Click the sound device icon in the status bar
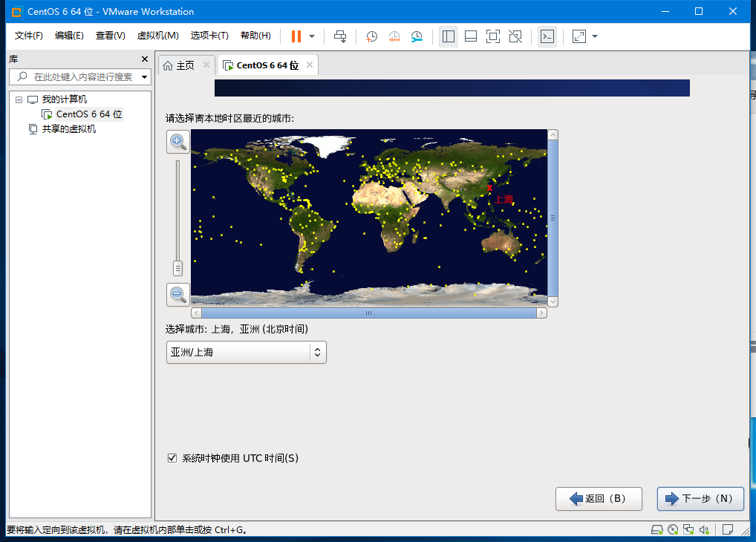756x542 pixels. [703, 529]
